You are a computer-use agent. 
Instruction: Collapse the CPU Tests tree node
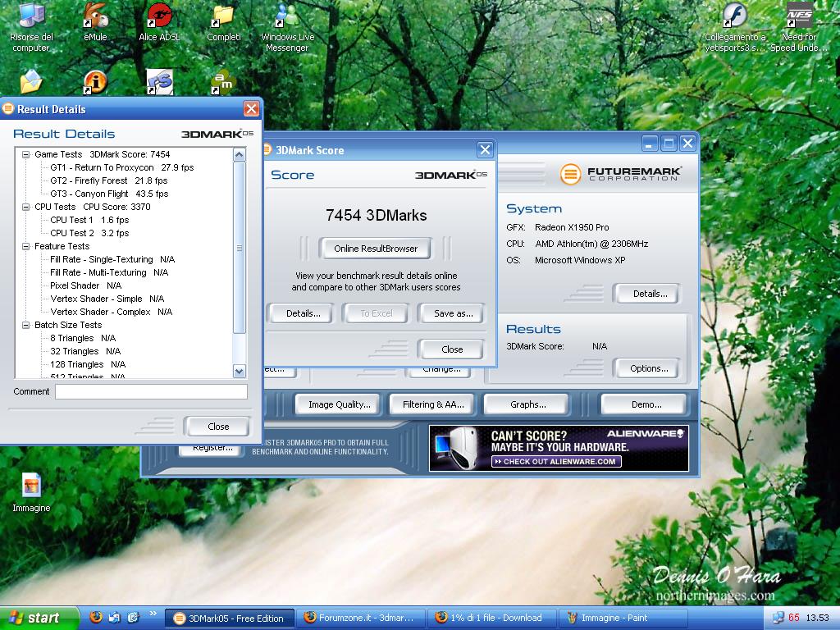pyautogui.click(x=25, y=207)
